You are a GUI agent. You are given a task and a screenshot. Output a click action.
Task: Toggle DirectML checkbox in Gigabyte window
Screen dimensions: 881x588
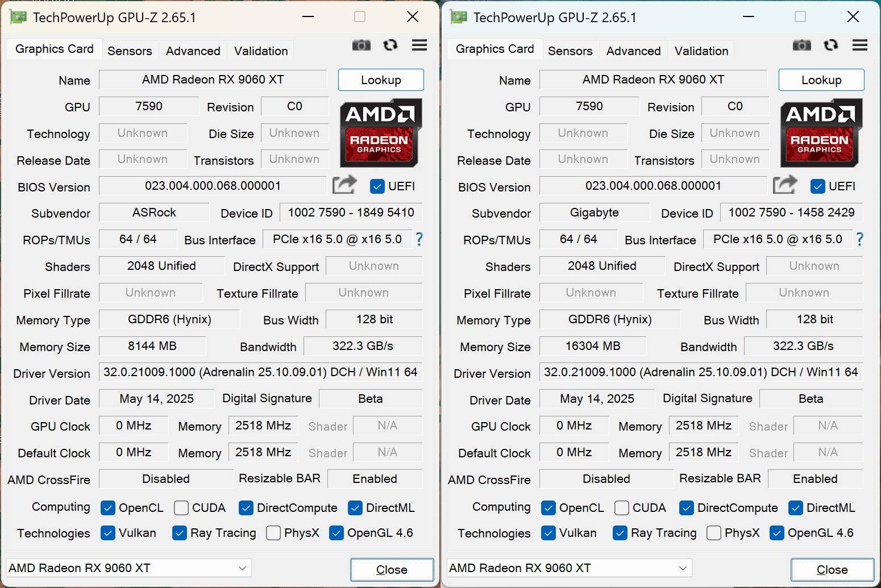coord(796,508)
